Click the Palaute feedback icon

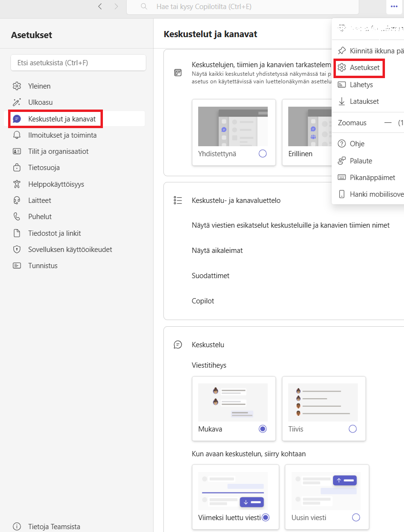(x=342, y=161)
